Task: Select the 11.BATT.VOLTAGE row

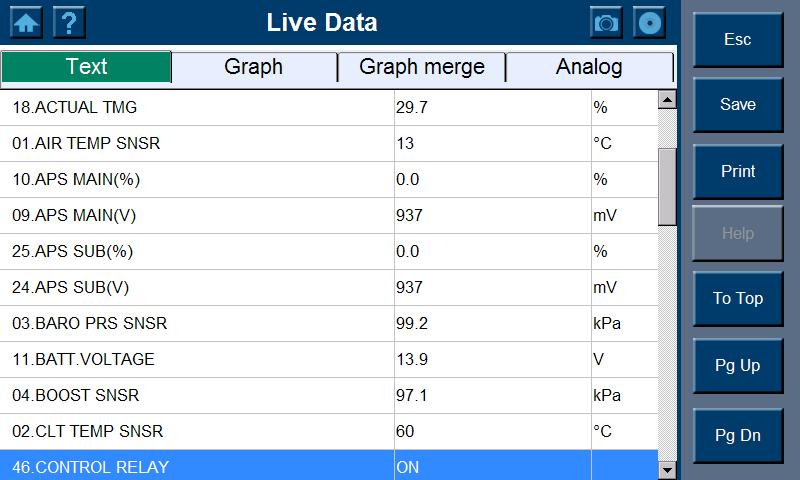Action: 200,359
